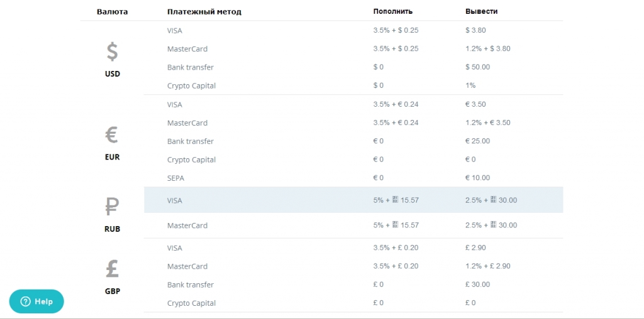Click RUB MasterCard payment method
The height and width of the screenshot is (319, 644).
click(187, 225)
